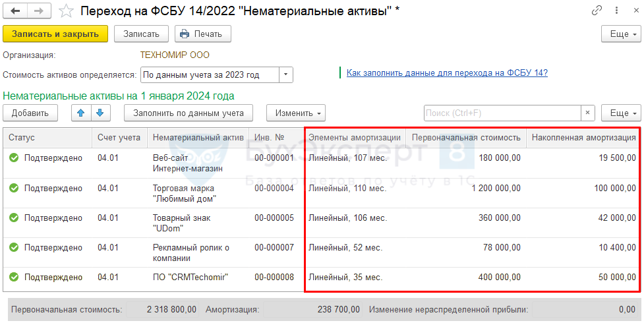Copy link using the chain icon
This screenshot has height=323, width=644.
pos(597,11)
